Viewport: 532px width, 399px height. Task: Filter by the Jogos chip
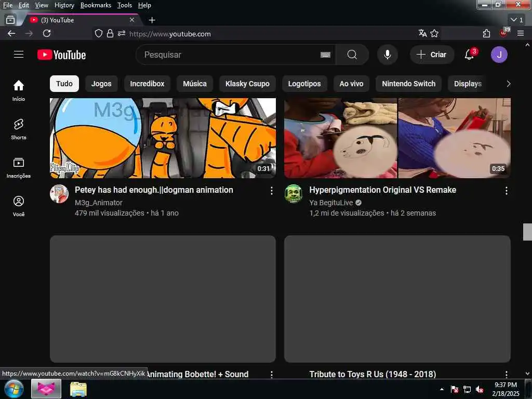click(101, 84)
